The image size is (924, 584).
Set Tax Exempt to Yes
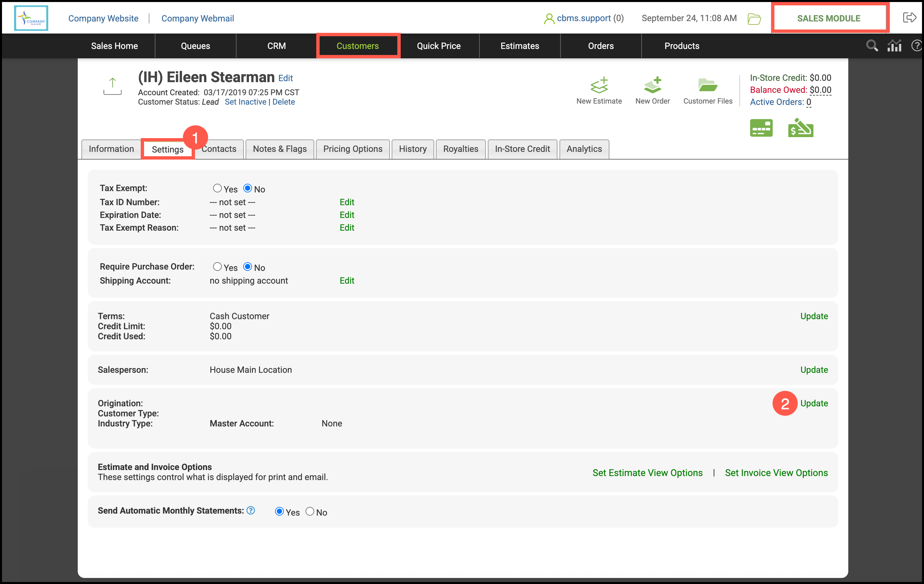coord(217,188)
